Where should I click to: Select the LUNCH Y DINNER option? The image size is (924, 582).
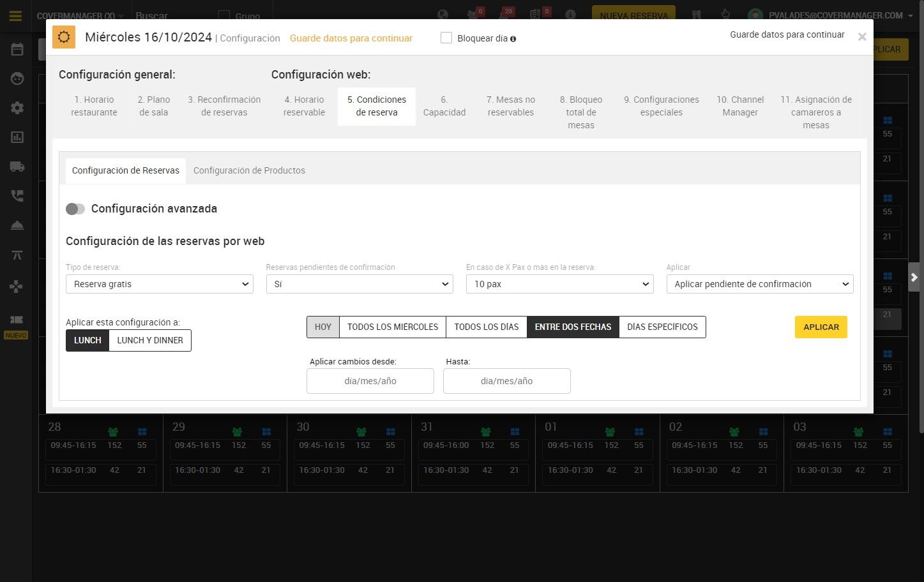pyautogui.click(x=150, y=340)
